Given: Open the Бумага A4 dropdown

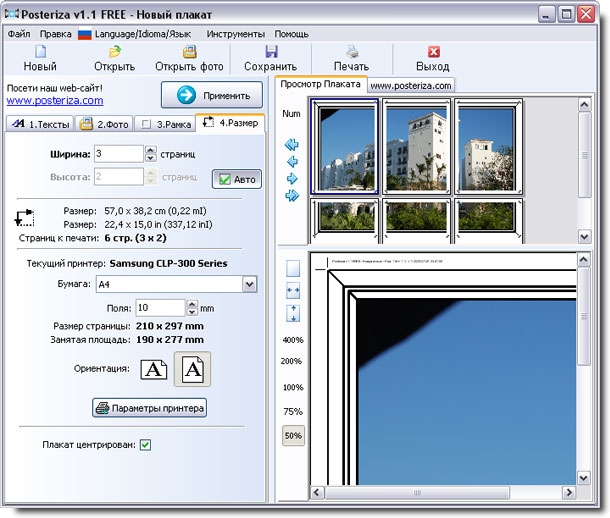Looking at the screenshot, I should [249, 284].
